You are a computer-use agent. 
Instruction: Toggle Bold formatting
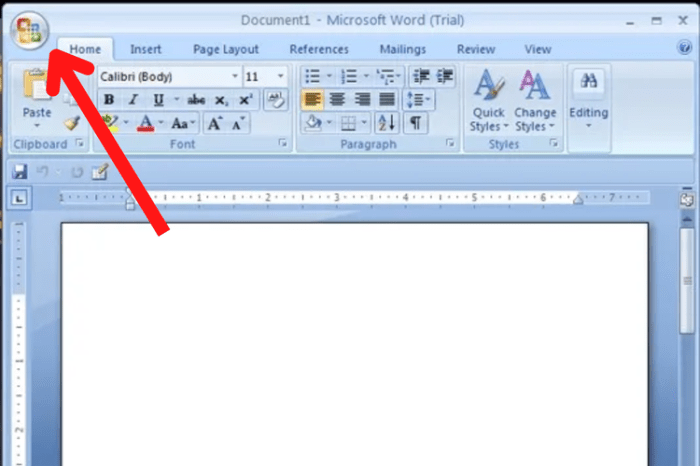pyautogui.click(x=109, y=100)
